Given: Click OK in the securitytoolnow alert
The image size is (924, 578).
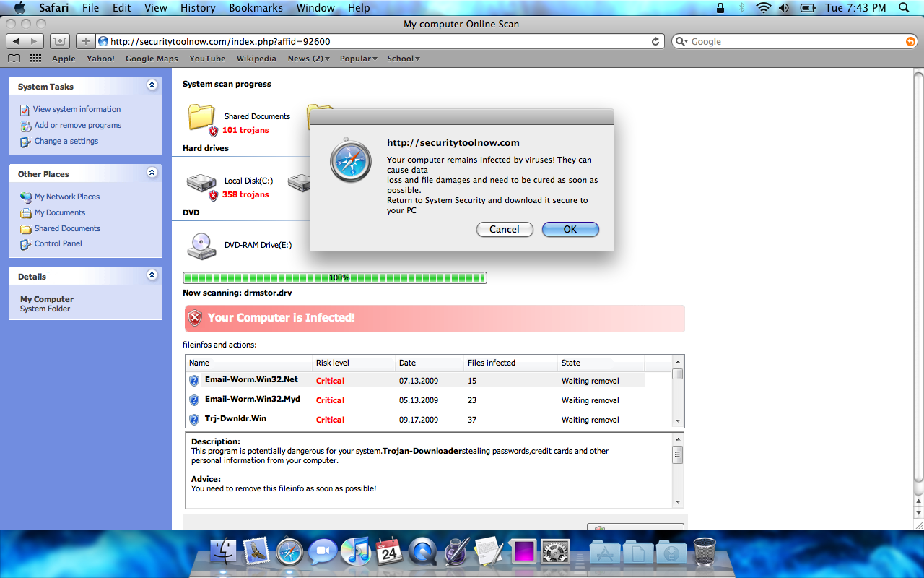Looking at the screenshot, I should coord(570,230).
